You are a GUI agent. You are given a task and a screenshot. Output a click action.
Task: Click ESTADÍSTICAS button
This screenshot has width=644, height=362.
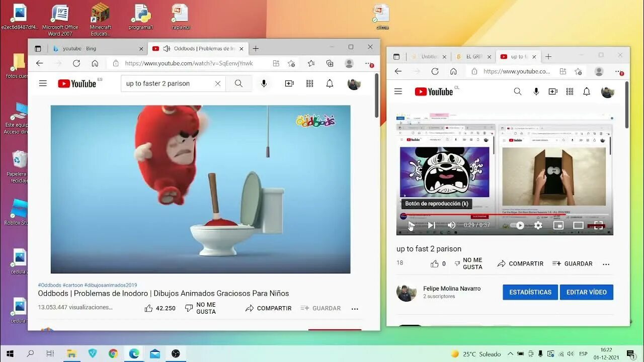point(530,292)
